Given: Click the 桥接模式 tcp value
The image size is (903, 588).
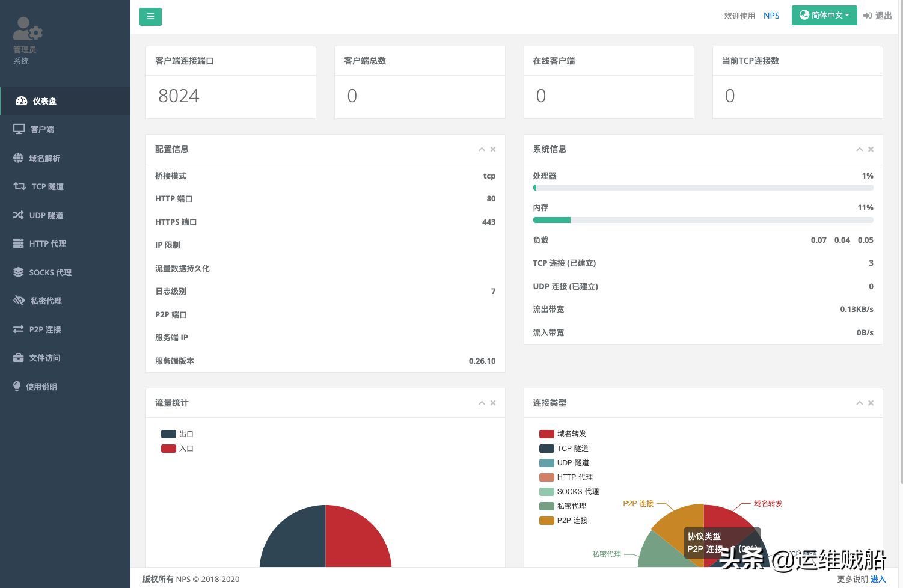Looking at the screenshot, I should (489, 176).
